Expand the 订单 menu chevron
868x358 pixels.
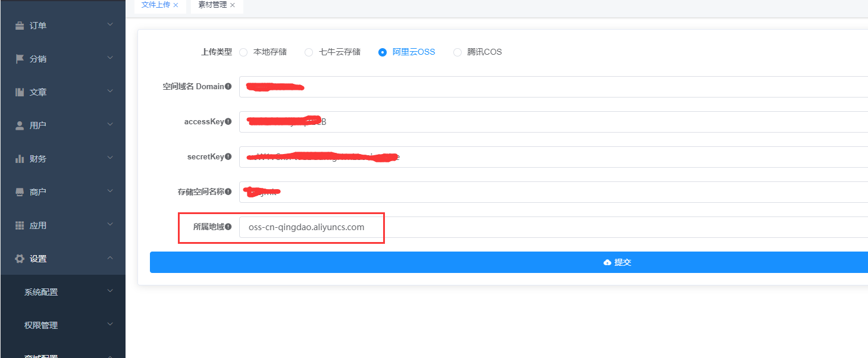point(110,25)
